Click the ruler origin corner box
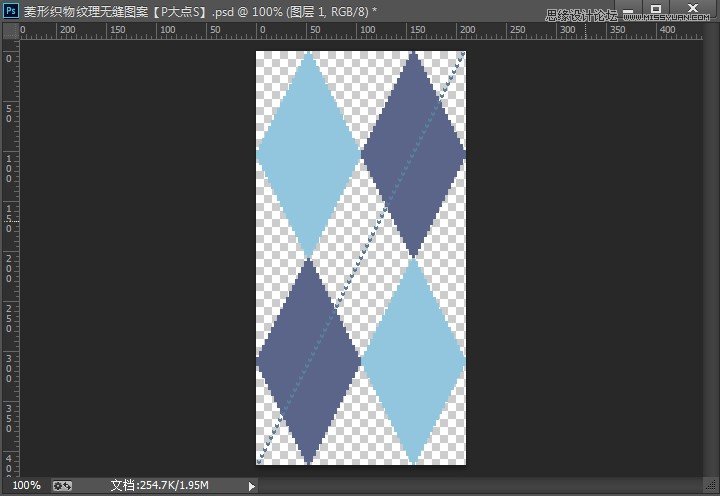 (10, 31)
